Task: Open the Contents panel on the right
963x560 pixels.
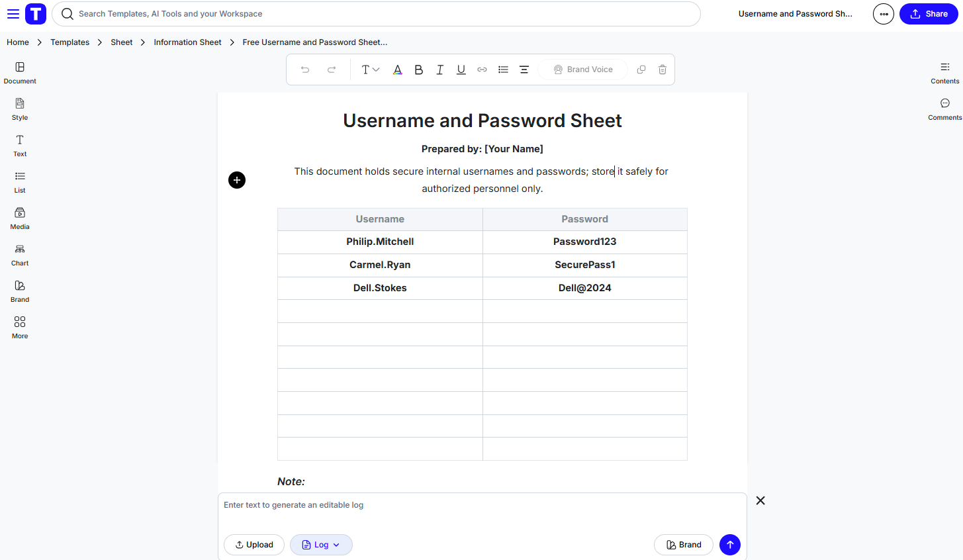Action: point(944,71)
